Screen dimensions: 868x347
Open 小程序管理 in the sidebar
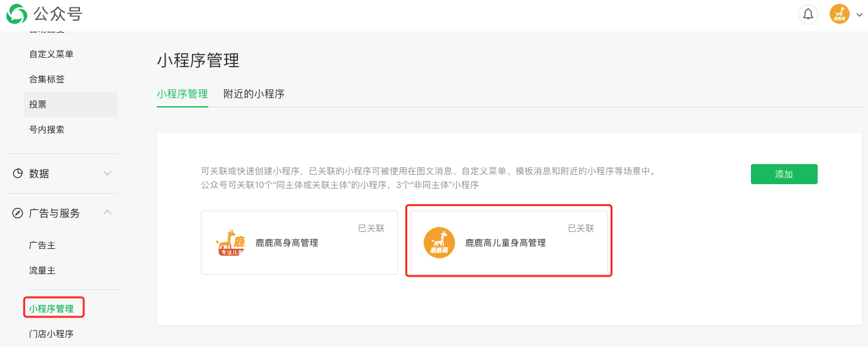coord(51,309)
